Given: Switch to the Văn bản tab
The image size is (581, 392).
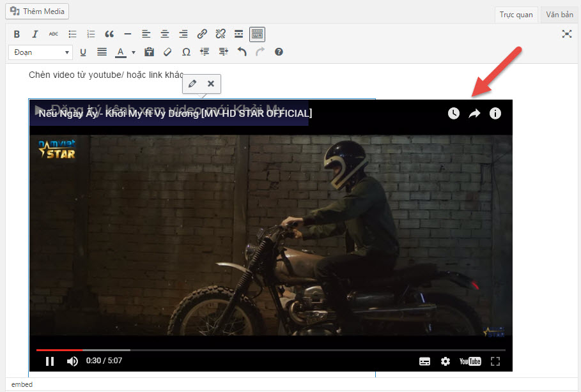Looking at the screenshot, I should pyautogui.click(x=560, y=14).
